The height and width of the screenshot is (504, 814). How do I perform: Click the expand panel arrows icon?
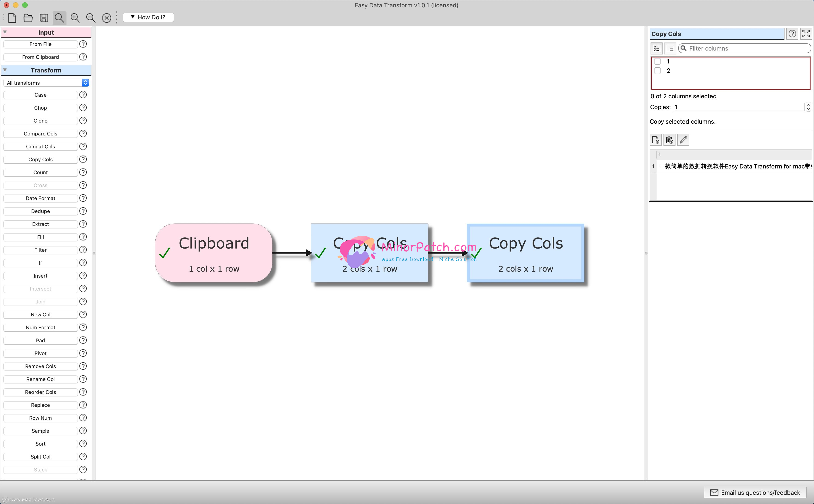[806, 34]
